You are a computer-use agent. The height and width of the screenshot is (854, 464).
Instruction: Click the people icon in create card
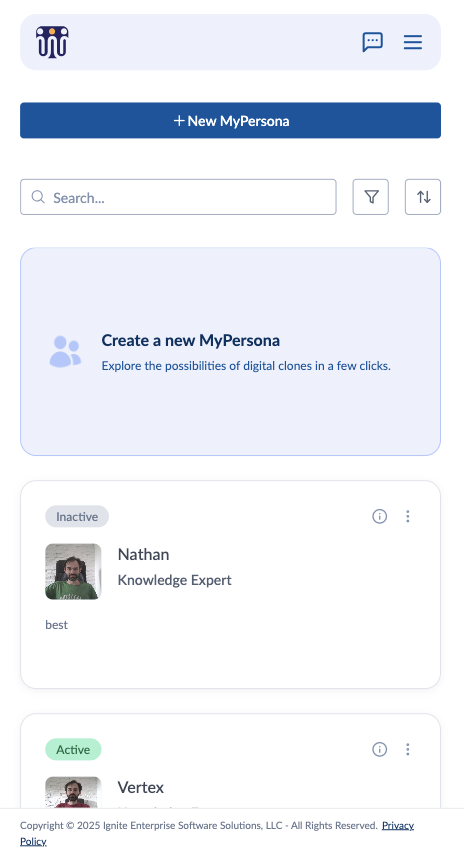coord(65,352)
